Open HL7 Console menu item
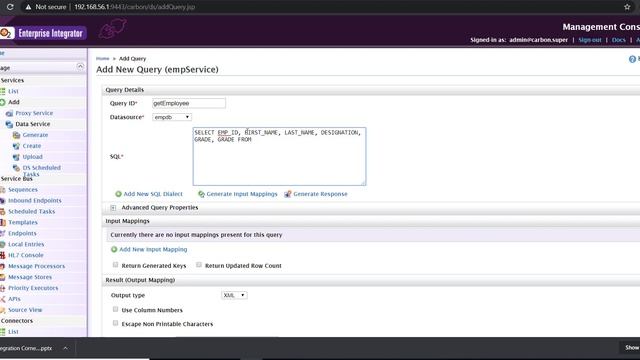The image size is (640, 360). point(26,255)
